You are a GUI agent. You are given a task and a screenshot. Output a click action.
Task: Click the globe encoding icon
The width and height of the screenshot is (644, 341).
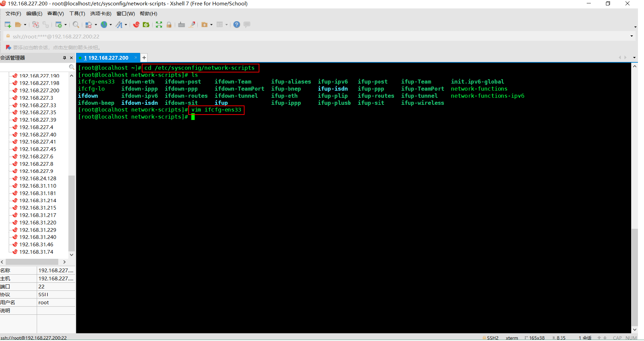(x=104, y=25)
